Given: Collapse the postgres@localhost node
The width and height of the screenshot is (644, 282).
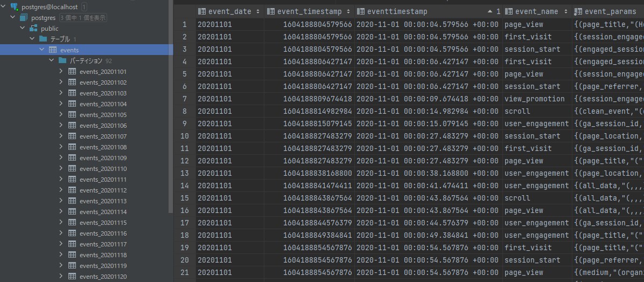Looking at the screenshot, I should [x=4, y=6].
